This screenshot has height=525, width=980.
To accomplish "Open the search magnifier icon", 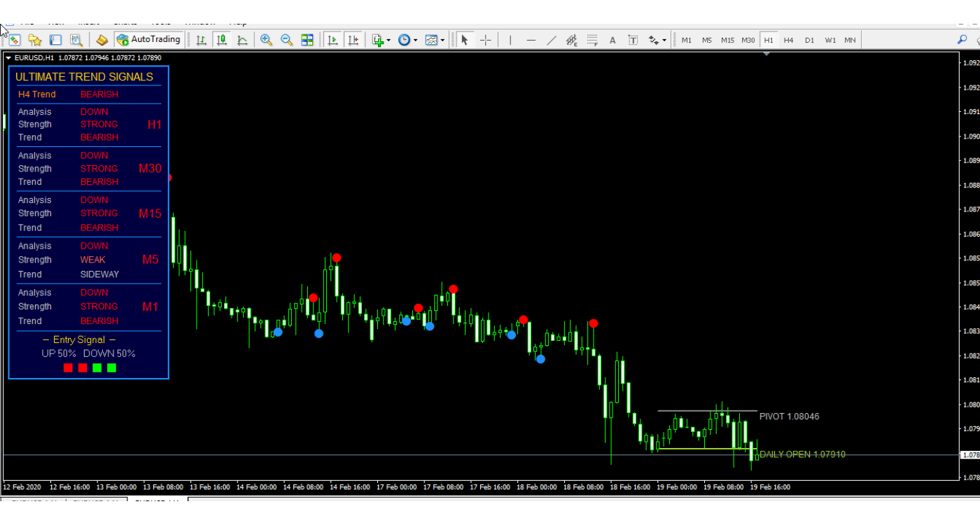I will pos(962,40).
